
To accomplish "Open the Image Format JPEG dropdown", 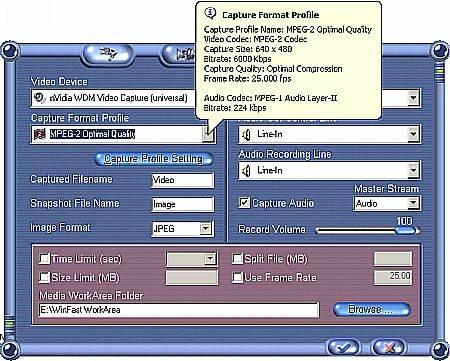I will [205, 229].
